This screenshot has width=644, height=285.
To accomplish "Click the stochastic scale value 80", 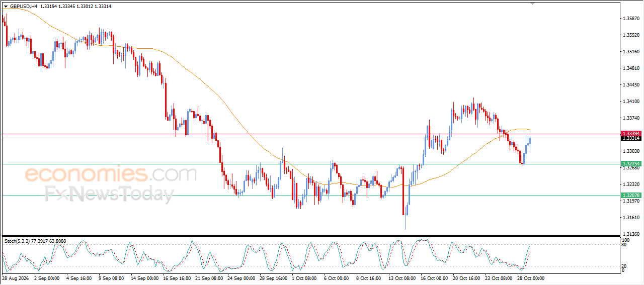I will click(624, 245).
